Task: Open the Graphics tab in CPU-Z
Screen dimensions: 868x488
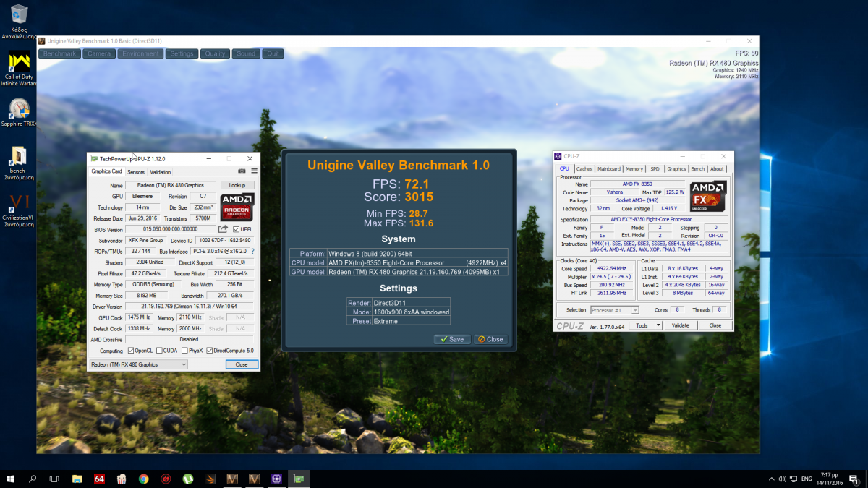Action: click(676, 168)
